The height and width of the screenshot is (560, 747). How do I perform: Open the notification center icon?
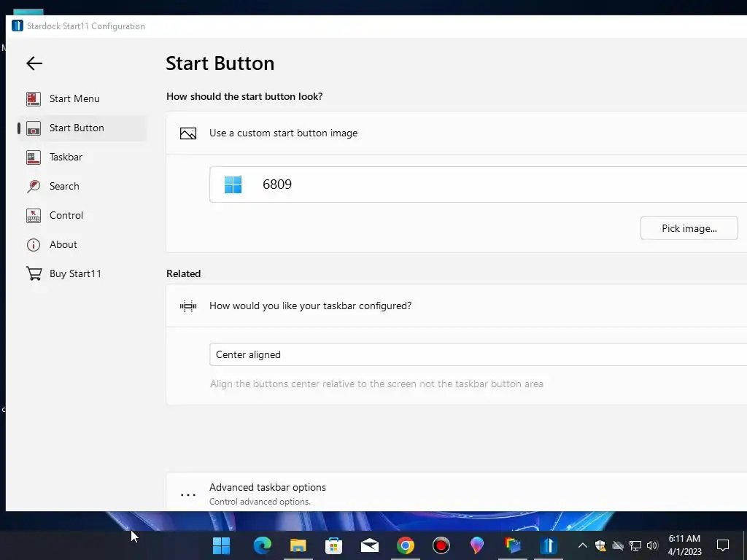tap(723, 545)
